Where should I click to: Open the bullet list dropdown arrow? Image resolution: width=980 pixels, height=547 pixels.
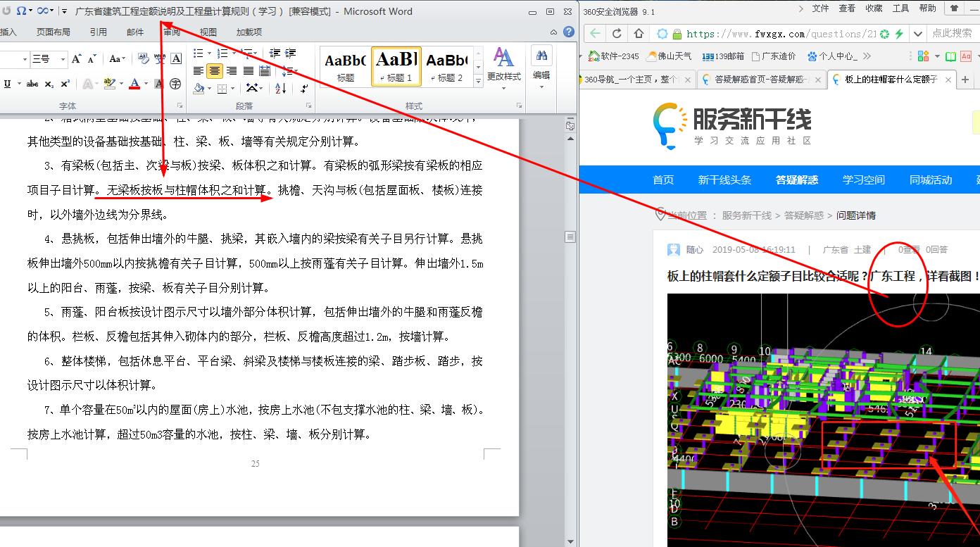pos(209,53)
